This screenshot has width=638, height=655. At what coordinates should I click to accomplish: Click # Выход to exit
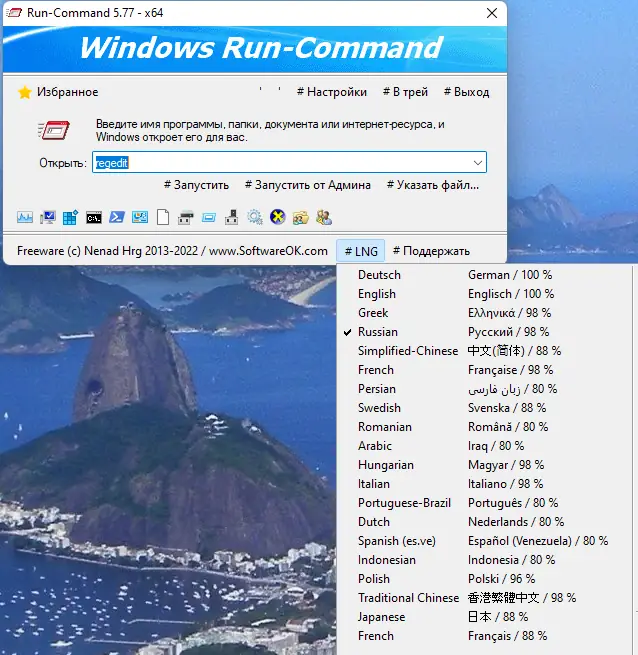(466, 92)
